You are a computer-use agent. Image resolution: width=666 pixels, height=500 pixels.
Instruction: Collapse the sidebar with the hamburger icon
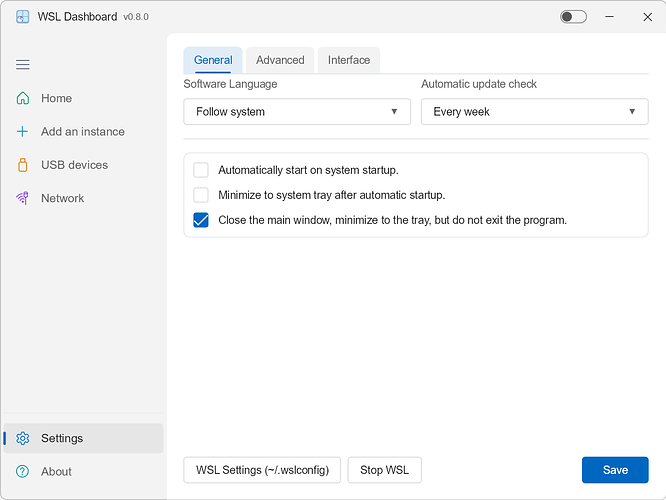[23, 65]
